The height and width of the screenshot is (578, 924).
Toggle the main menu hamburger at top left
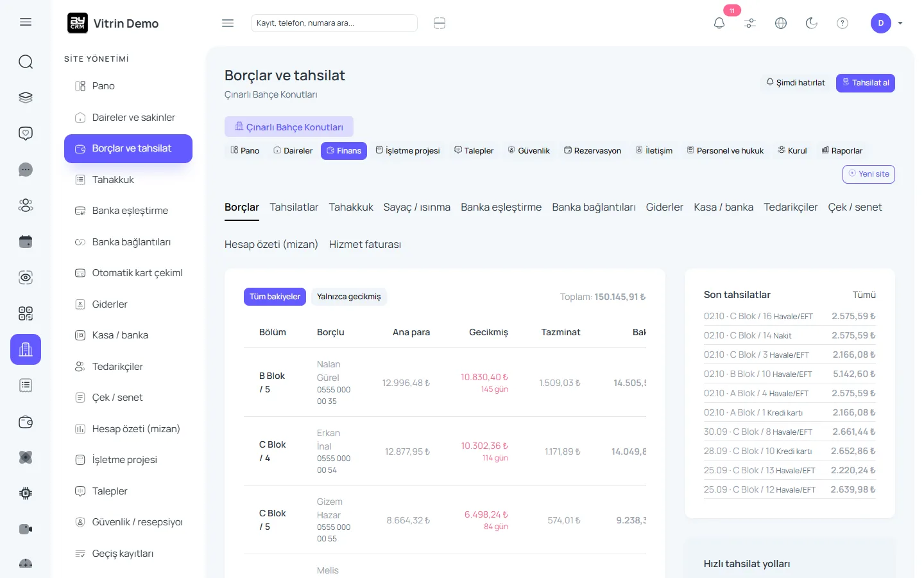pyautogui.click(x=26, y=22)
